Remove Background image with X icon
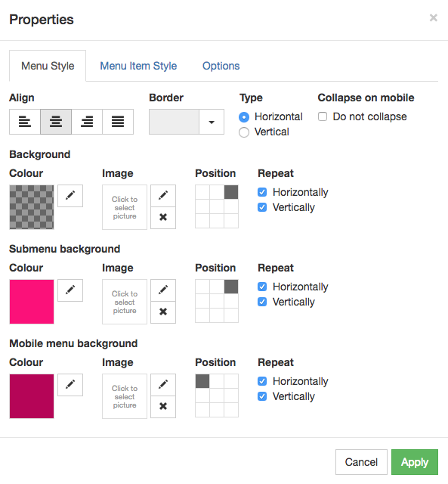Image resolution: width=448 pixels, height=484 pixels. pyautogui.click(x=163, y=218)
